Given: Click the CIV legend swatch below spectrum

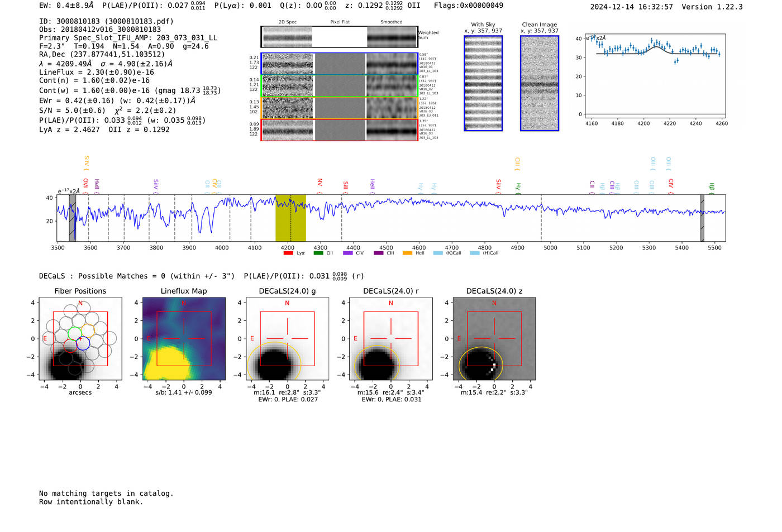Looking at the screenshot, I should pyautogui.click(x=348, y=253).
